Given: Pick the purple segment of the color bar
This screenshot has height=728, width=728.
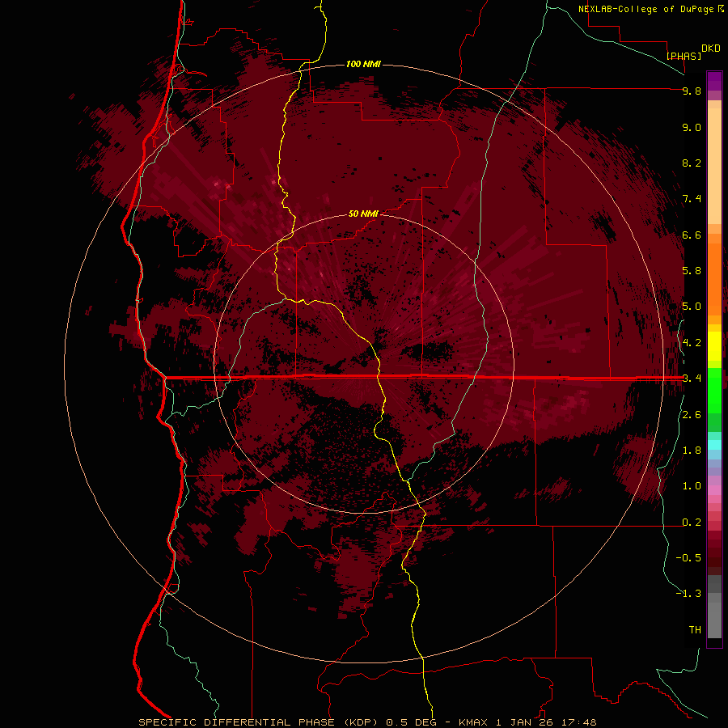Looking at the screenshot, I should tap(714, 81).
